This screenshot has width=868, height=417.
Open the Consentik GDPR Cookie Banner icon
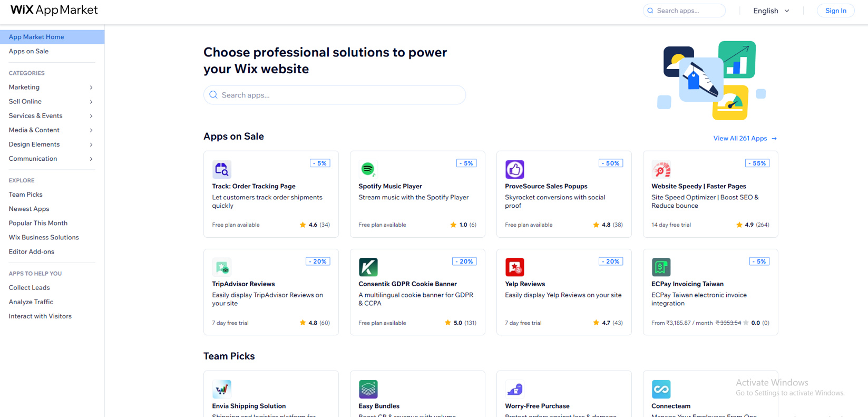(x=368, y=267)
